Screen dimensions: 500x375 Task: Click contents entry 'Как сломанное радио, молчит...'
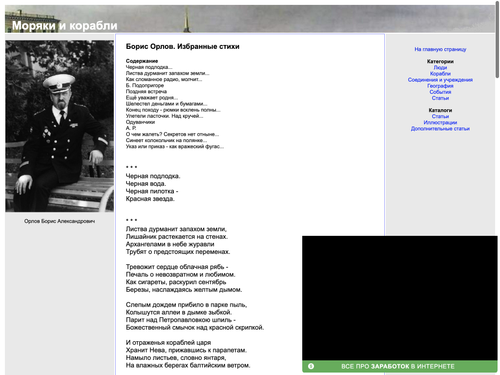(164, 79)
